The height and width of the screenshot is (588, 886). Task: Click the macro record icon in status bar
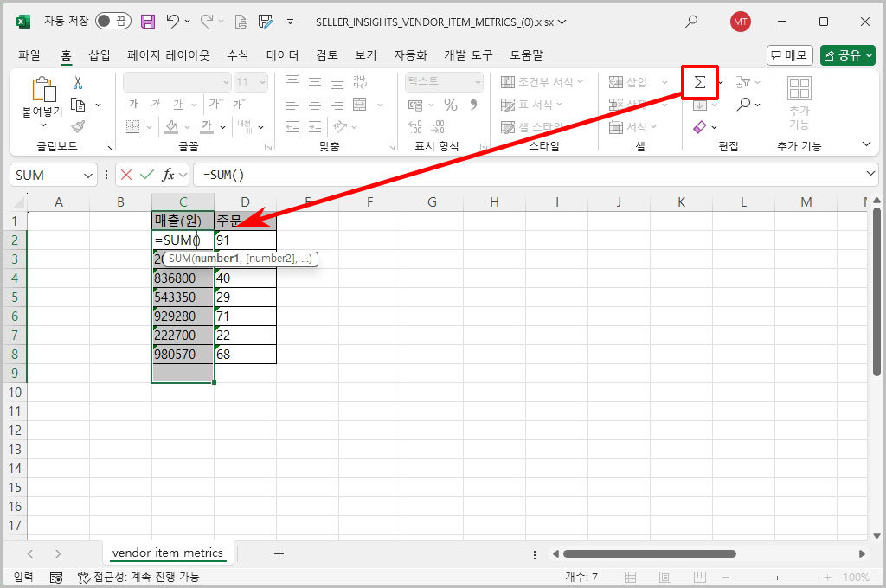click(56, 578)
